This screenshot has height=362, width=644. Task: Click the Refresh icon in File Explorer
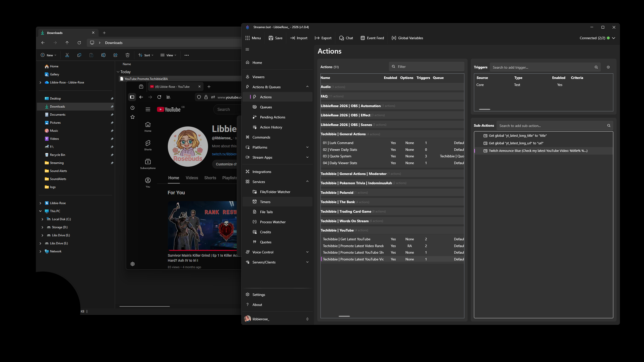[x=79, y=43]
